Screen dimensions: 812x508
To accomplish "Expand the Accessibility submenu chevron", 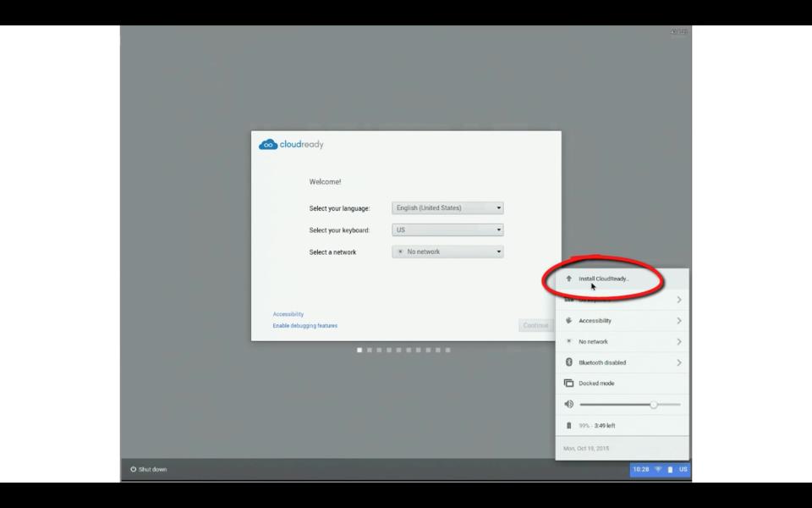I will coord(679,321).
